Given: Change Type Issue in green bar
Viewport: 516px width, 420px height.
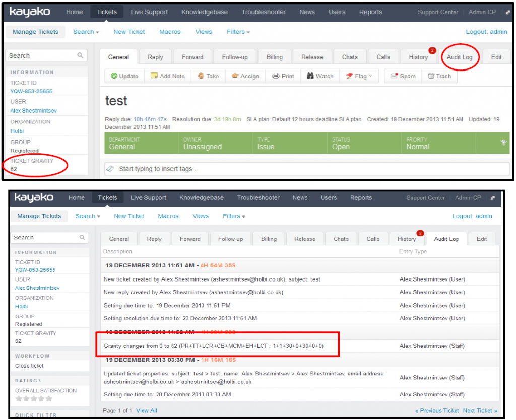Looking at the screenshot, I should (290, 143).
